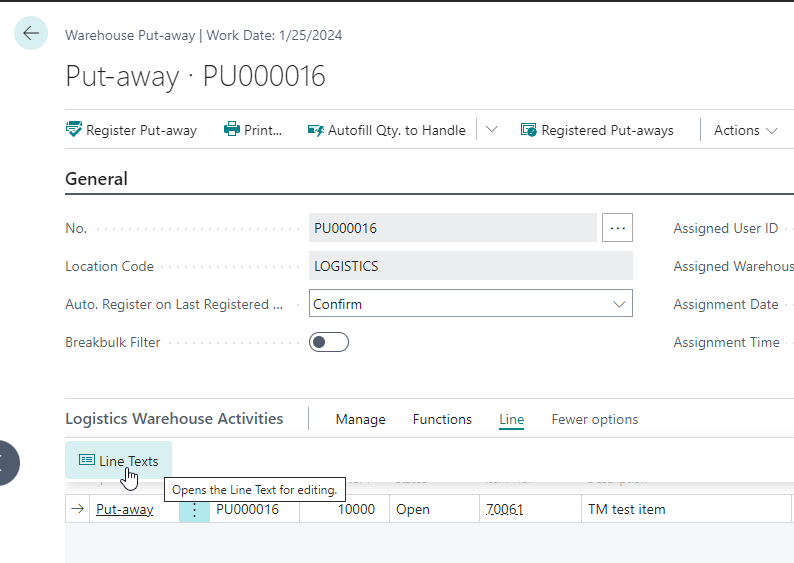The height and width of the screenshot is (563, 794).
Task: Click the Print printer icon
Action: pos(232,130)
